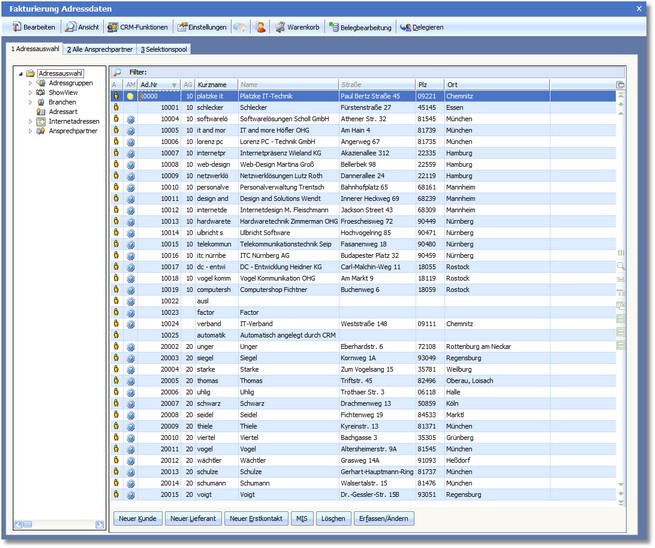The width and height of the screenshot is (655, 548).
Task: Click the globe icon in the Lorenz PC row
Action: tap(130, 142)
